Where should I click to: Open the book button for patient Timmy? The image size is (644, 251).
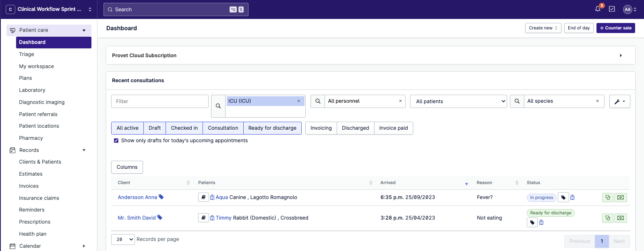pos(203,218)
